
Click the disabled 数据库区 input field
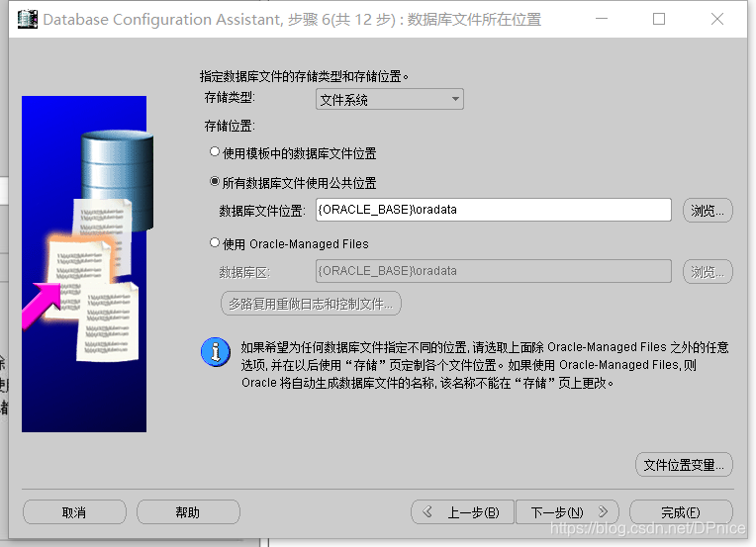click(493, 271)
